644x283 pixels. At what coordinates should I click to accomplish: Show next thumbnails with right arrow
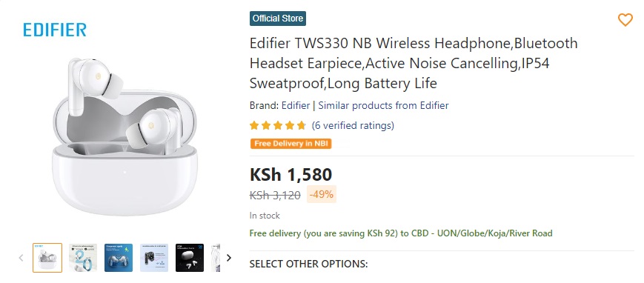click(229, 258)
